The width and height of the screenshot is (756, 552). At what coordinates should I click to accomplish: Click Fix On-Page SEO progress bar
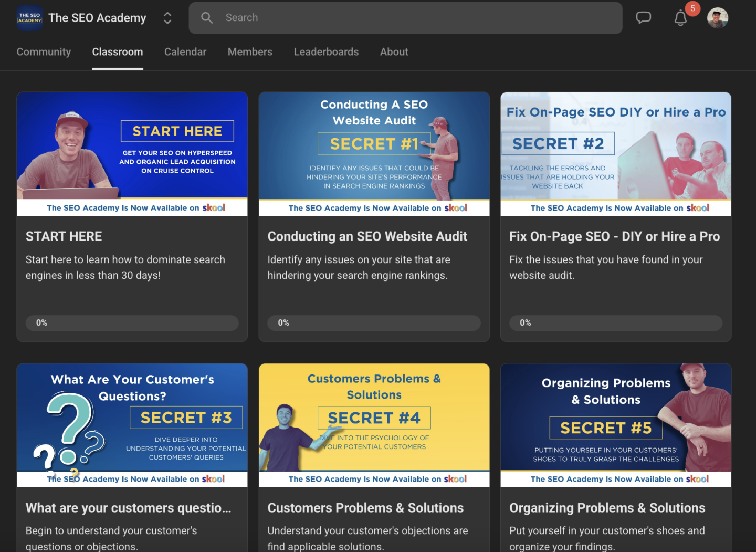click(x=616, y=323)
